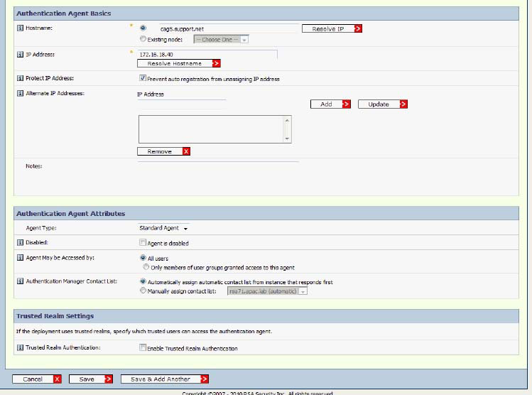This screenshot has width=532, height=395.
Task: Click into the IP Address text field
Action: (x=206, y=54)
